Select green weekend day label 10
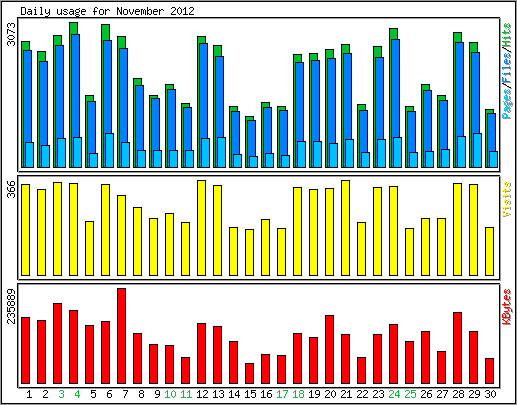 [x=170, y=394]
